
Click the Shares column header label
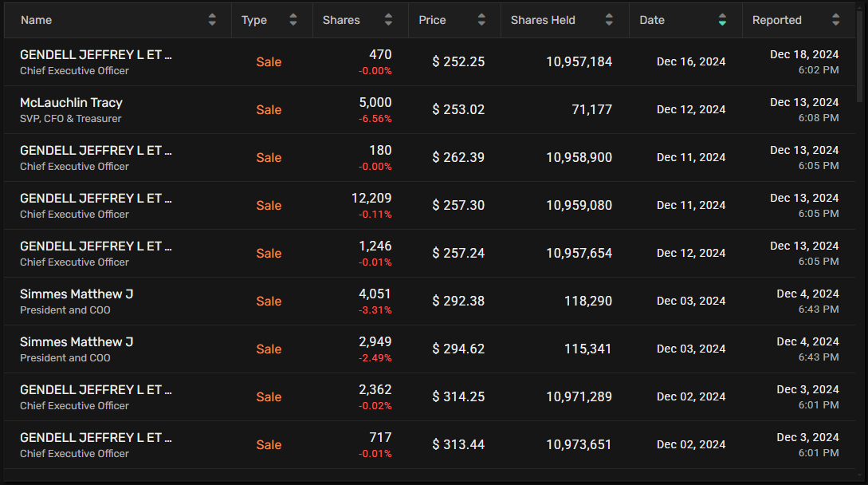click(341, 20)
